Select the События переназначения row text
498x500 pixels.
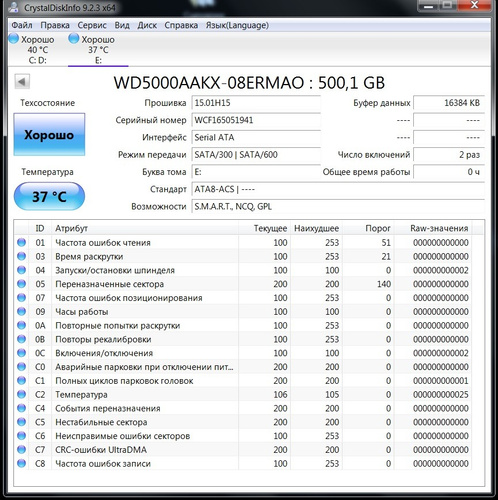coord(108,409)
